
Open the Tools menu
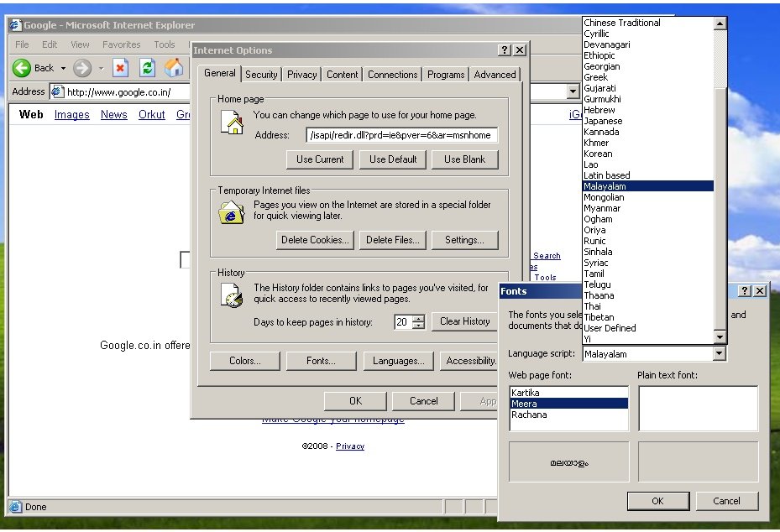click(x=165, y=44)
